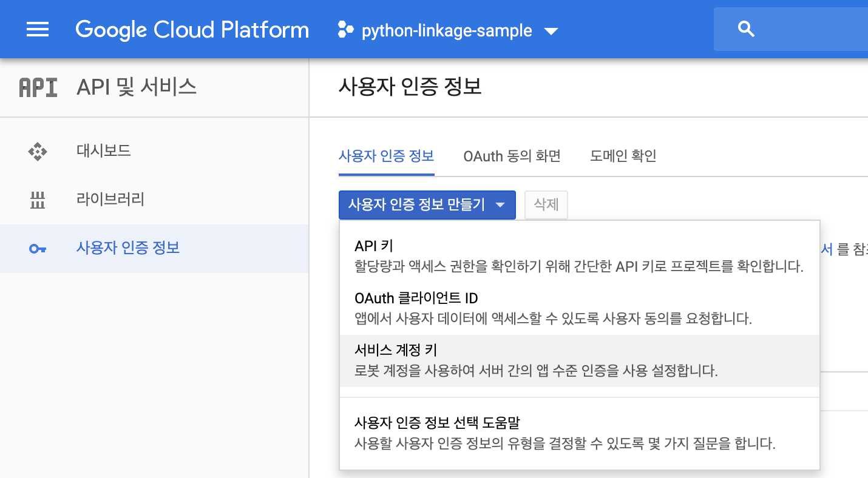Viewport: 868px width, 478px height.
Task: Open 라이브러리 in the sidebar
Action: click(x=154, y=200)
